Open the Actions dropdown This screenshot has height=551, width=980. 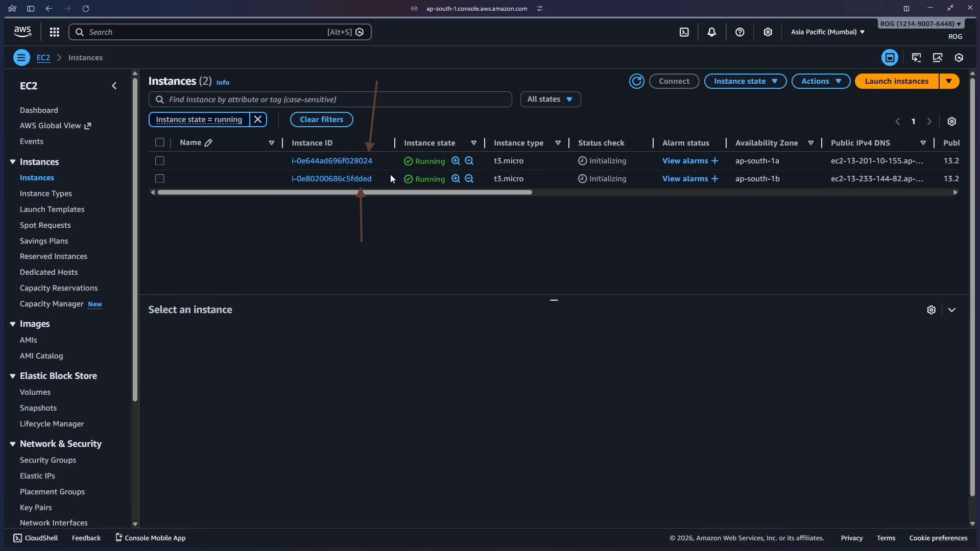tap(821, 81)
